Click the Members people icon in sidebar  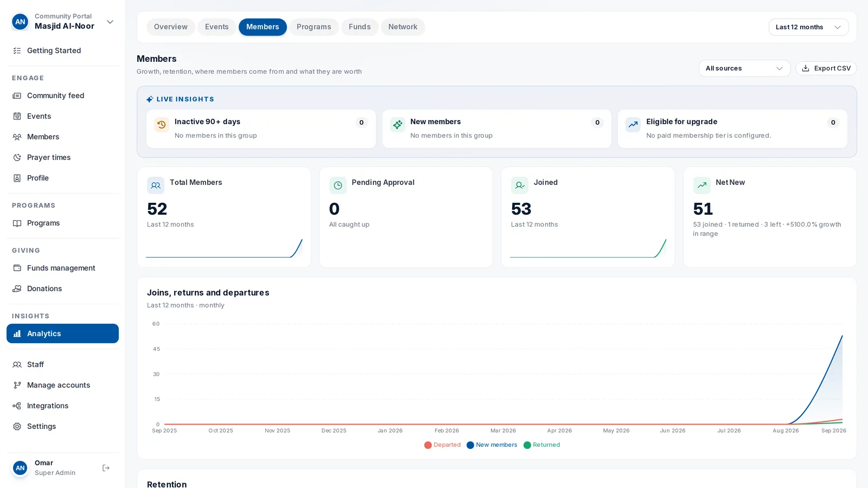17,137
